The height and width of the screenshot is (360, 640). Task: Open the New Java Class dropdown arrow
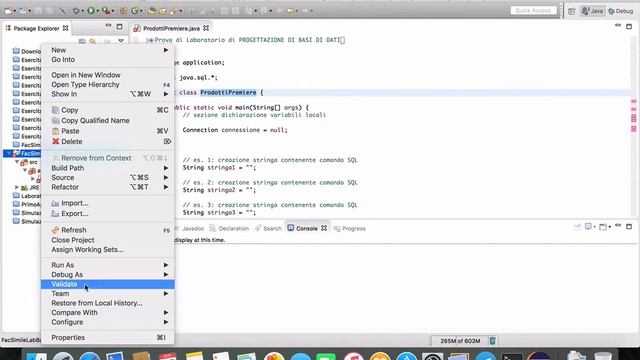pyautogui.click(x=141, y=11)
